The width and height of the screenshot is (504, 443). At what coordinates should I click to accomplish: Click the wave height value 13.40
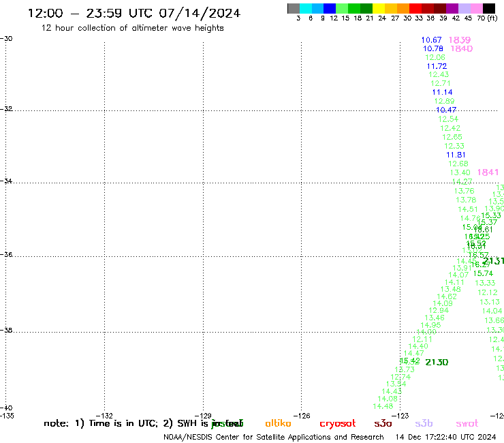pos(460,172)
